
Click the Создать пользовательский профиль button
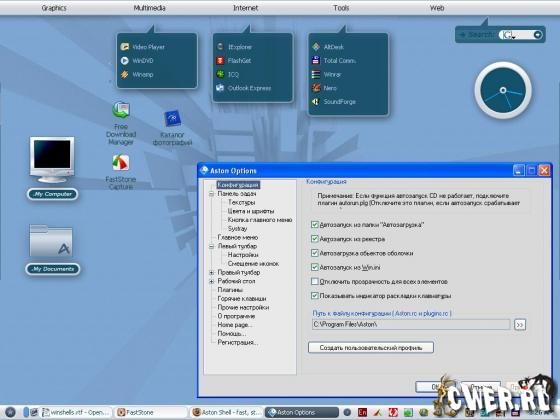coord(371,348)
